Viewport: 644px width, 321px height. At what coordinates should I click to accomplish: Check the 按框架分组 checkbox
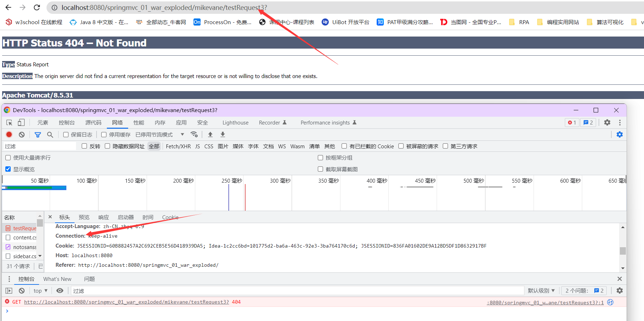point(320,157)
